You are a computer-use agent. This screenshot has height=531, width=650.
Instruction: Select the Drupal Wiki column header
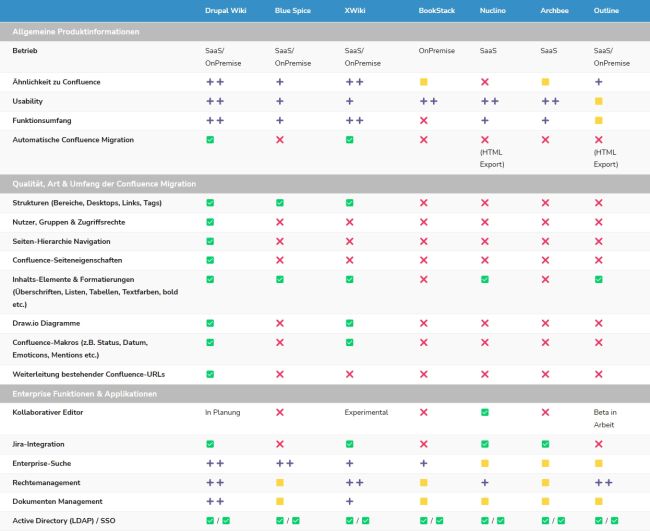tap(226, 11)
